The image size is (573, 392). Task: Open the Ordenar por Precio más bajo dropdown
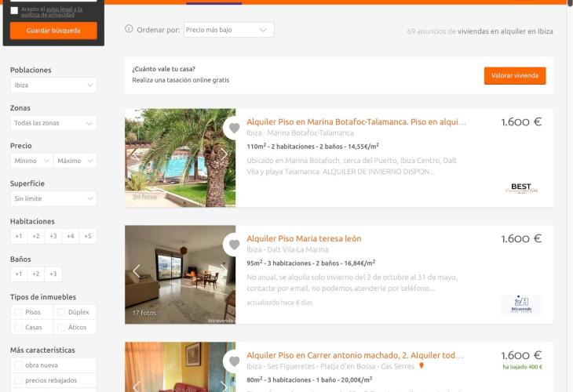(x=228, y=30)
